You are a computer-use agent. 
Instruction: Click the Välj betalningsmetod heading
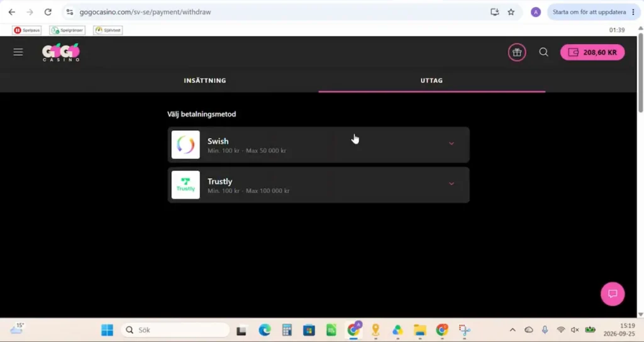point(202,114)
